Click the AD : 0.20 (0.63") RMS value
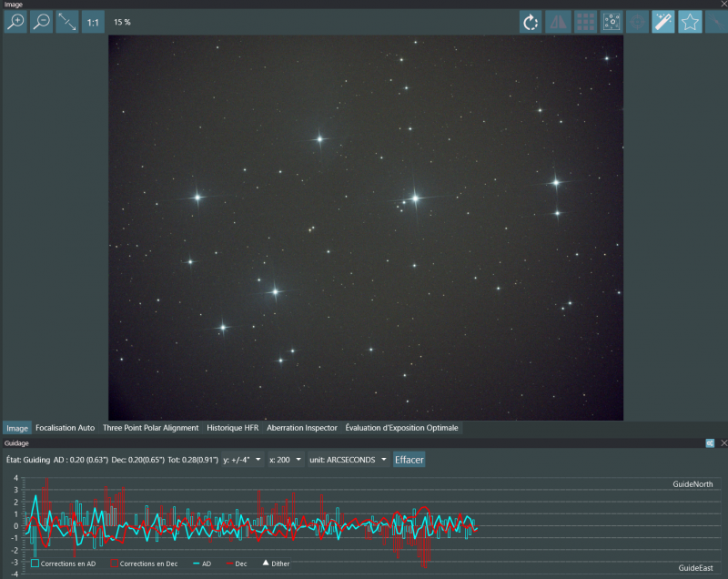 pyautogui.click(x=80, y=460)
